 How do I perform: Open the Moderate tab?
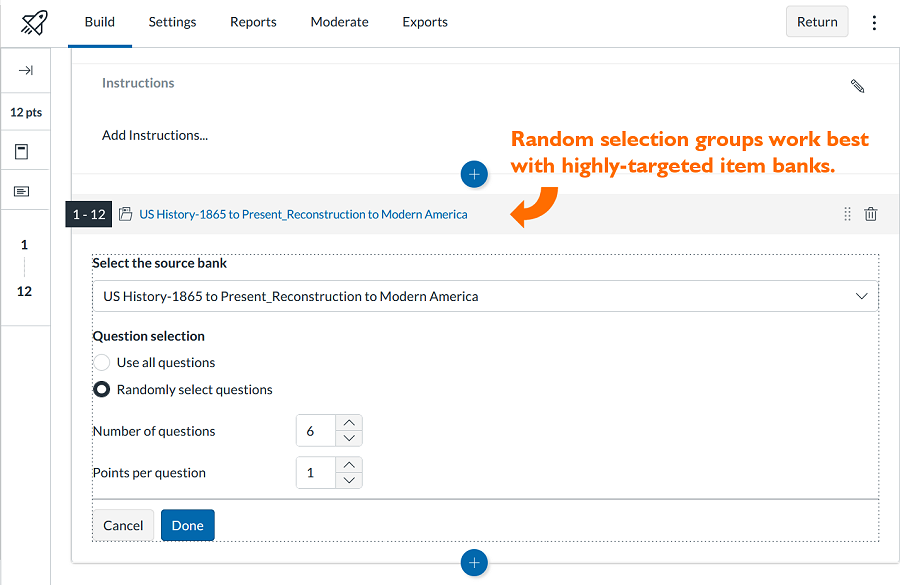point(339,22)
